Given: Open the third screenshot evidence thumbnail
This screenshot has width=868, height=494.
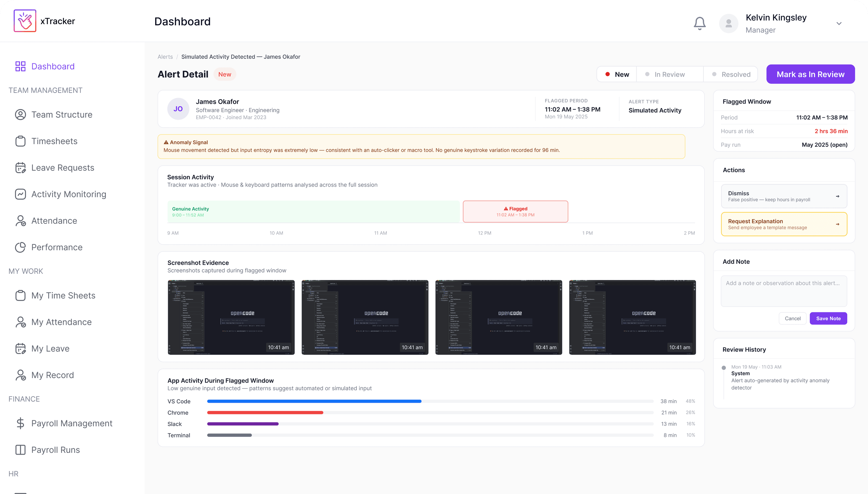Looking at the screenshot, I should point(498,317).
